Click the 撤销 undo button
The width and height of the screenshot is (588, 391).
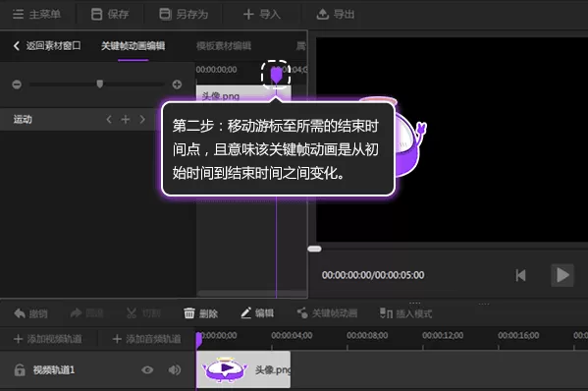pos(30,313)
